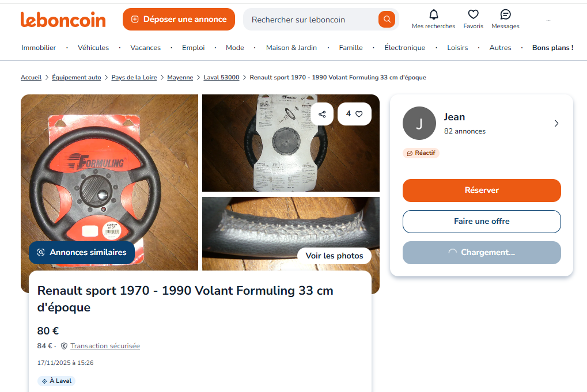Click the leboncoin logo

tap(63, 20)
